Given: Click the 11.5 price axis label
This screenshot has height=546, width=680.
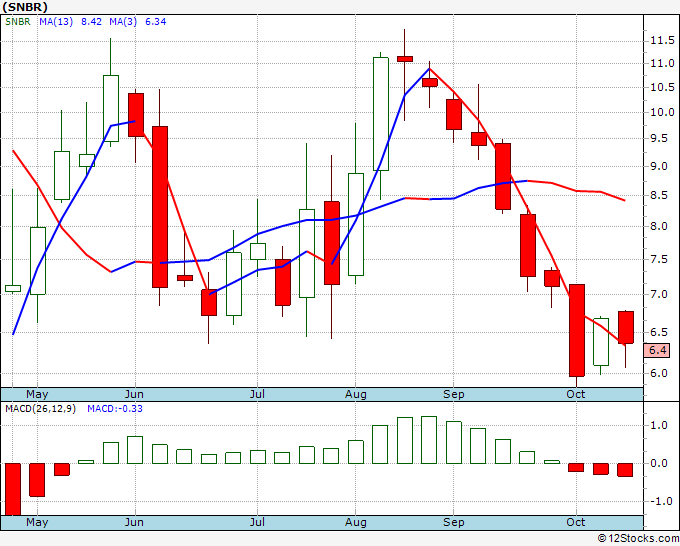Looking at the screenshot, I should (x=662, y=41).
